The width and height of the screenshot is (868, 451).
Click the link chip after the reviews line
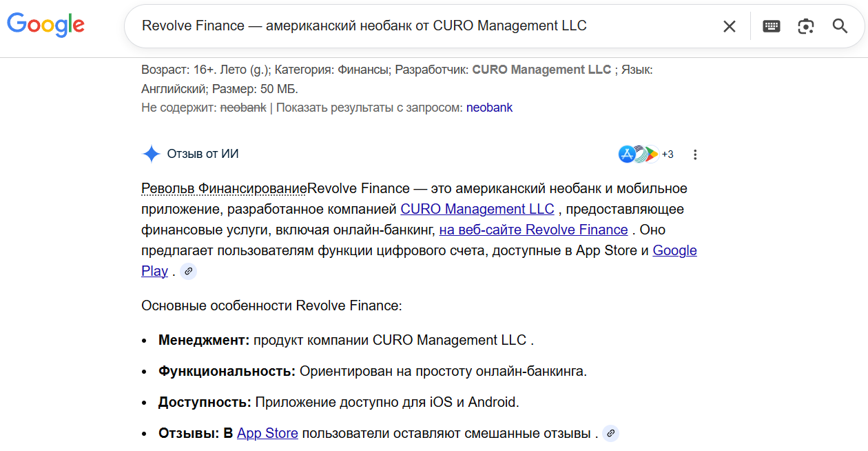coord(610,434)
